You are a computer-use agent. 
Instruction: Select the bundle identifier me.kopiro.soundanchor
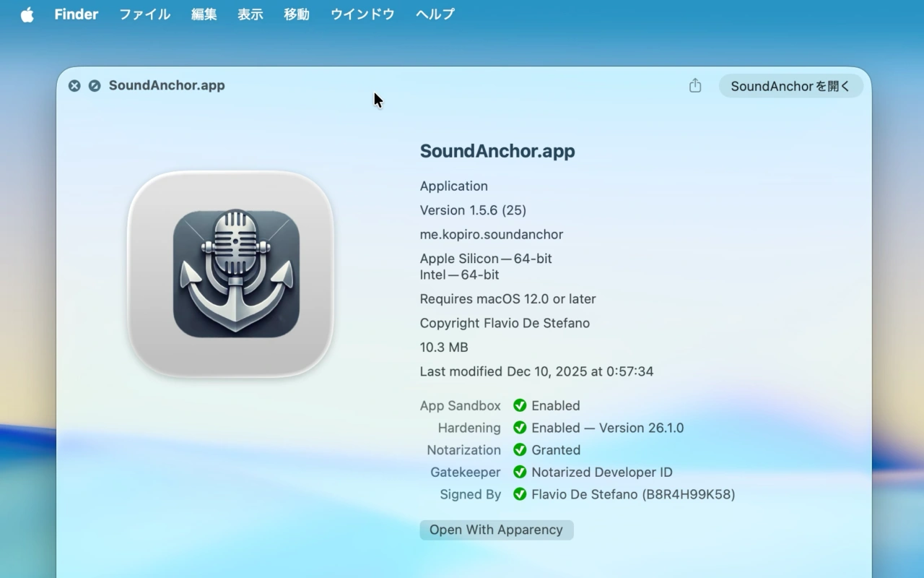click(x=492, y=234)
